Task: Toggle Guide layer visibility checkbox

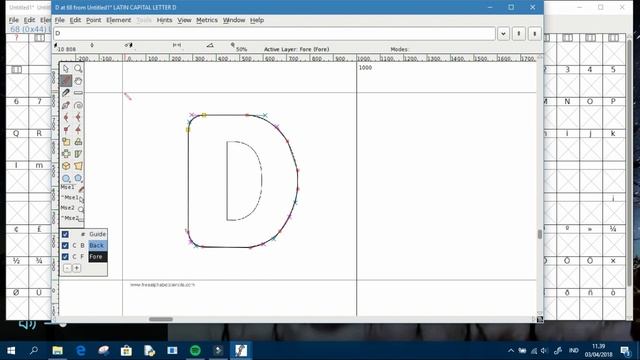Action: pyautogui.click(x=65, y=234)
